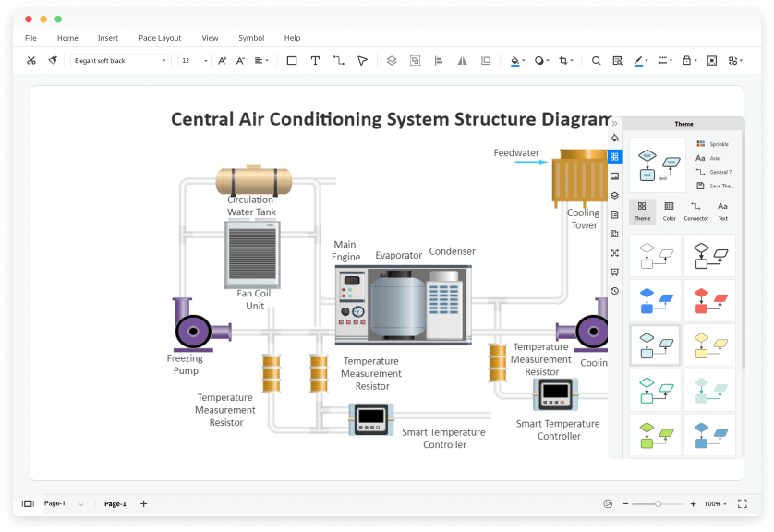774x532 pixels.
Task: Decrease font size with A- icon
Action: [x=240, y=61]
